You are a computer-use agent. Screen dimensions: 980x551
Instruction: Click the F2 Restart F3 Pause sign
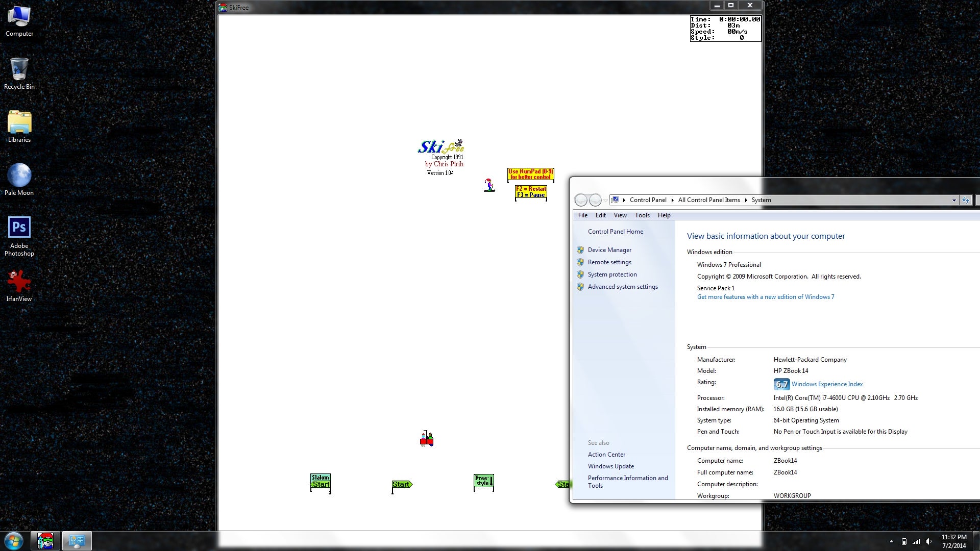tap(531, 192)
